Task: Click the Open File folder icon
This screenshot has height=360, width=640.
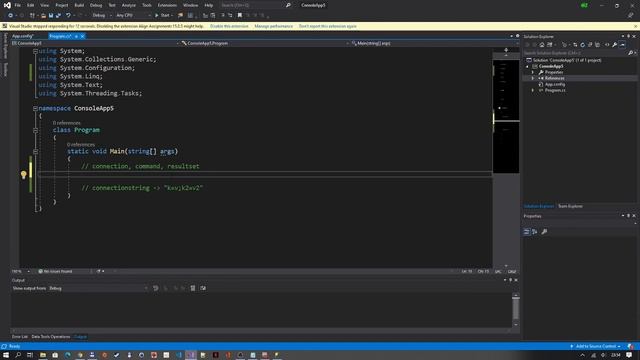Action: click(x=43, y=16)
